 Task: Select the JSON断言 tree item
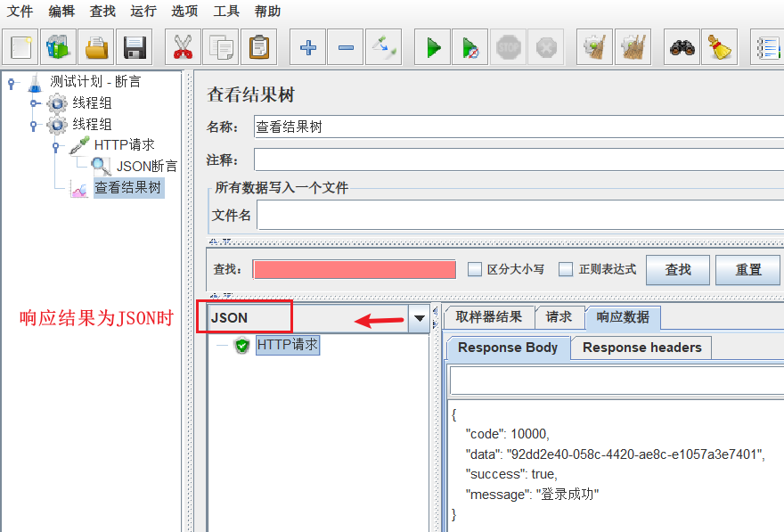(147, 166)
